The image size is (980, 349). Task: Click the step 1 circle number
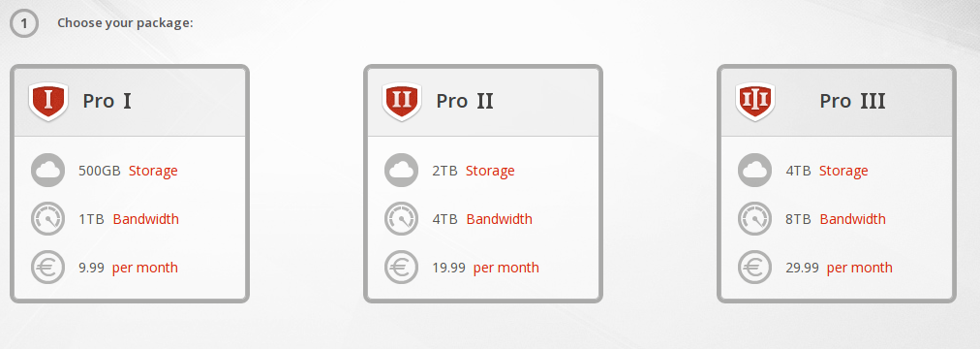(x=24, y=24)
